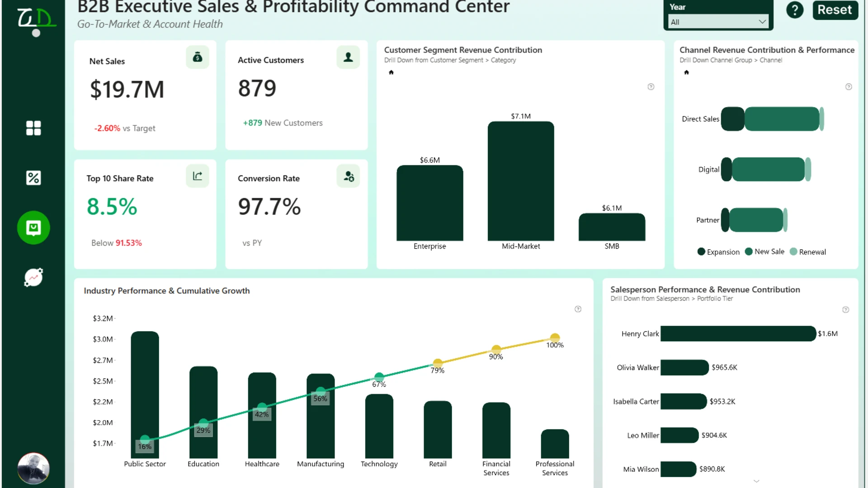Click the Below 91.53% text

click(117, 243)
